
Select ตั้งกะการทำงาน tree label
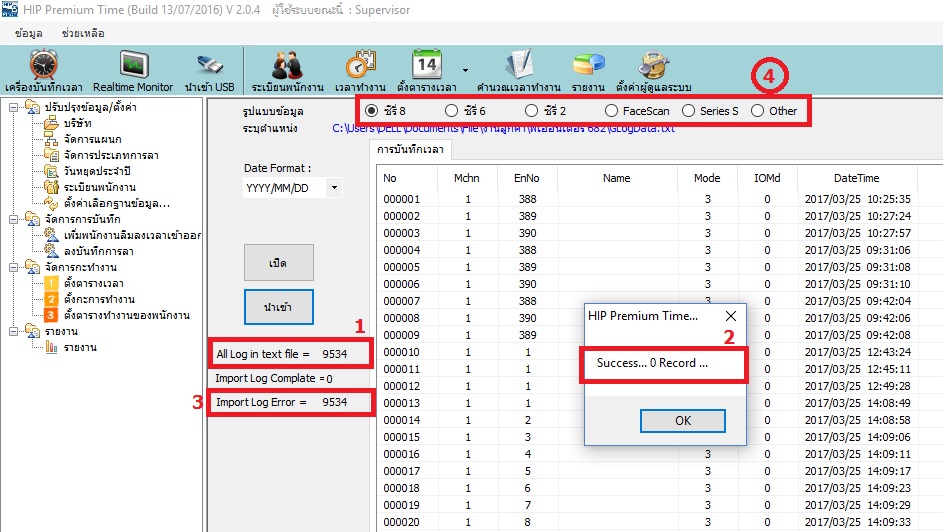click(99, 299)
